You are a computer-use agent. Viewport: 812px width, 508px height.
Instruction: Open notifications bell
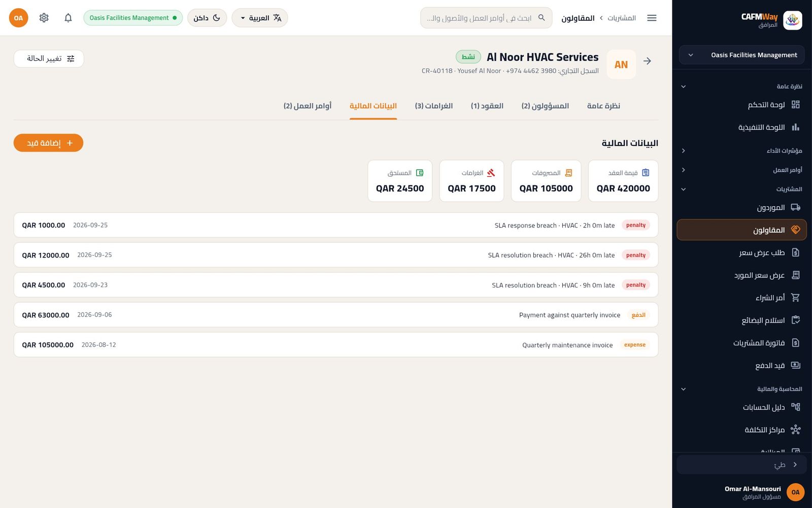(x=68, y=18)
